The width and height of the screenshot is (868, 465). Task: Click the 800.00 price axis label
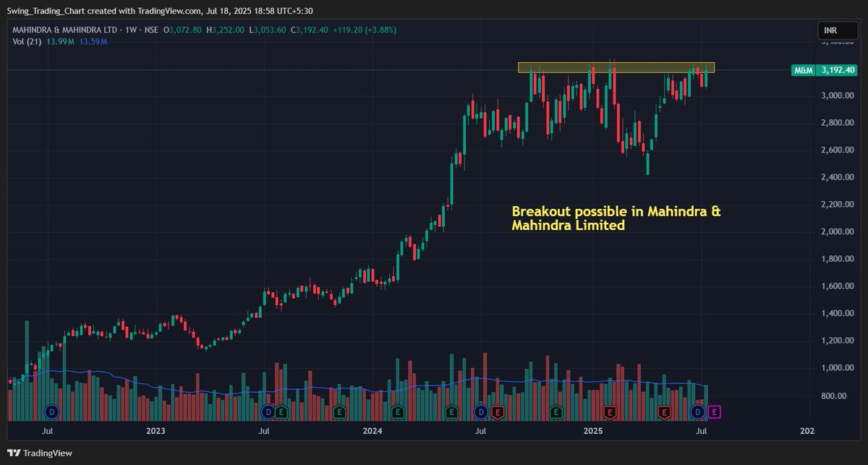pyautogui.click(x=833, y=396)
